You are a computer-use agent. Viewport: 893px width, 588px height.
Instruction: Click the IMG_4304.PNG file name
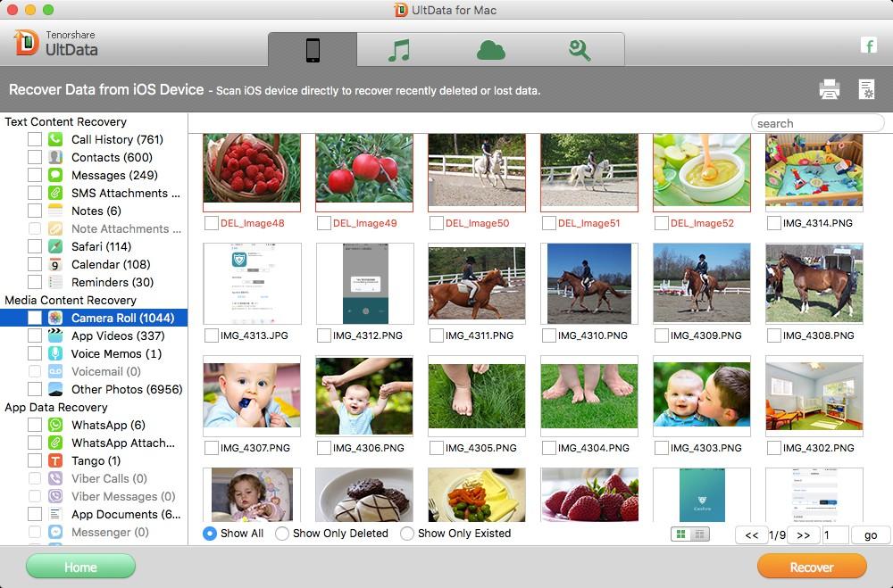594,448
